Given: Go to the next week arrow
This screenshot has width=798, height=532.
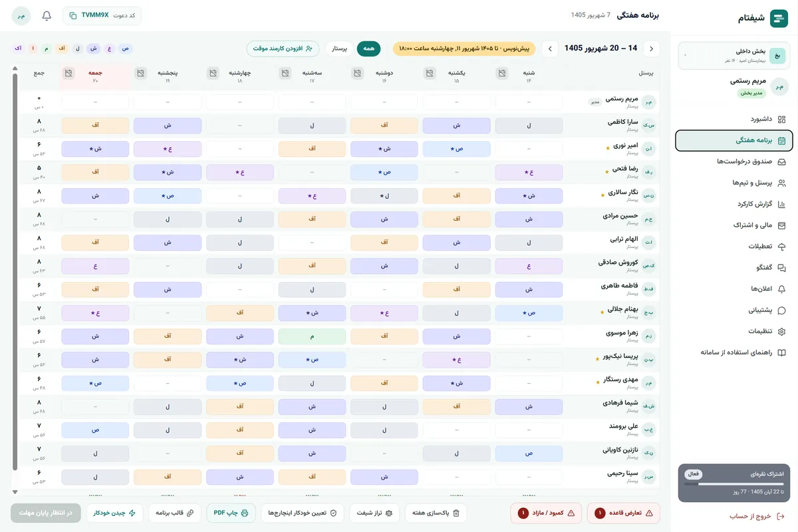Looking at the screenshot, I should [550, 49].
